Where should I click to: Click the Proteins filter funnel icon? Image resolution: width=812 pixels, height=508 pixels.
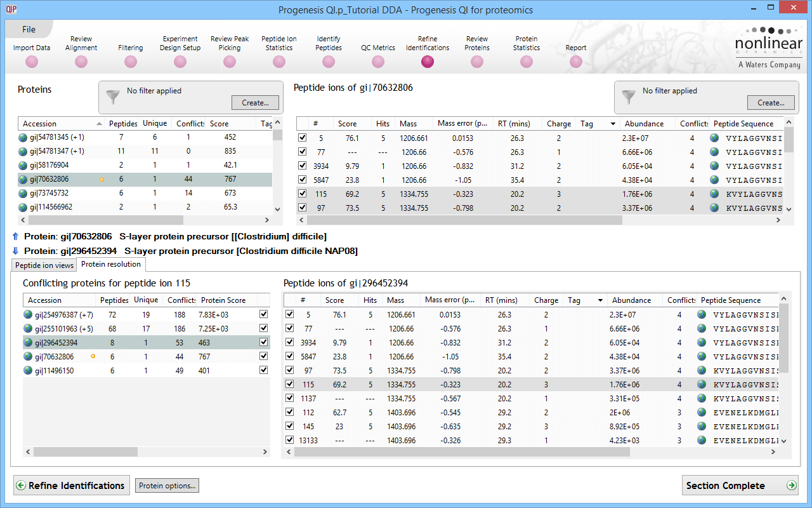coord(113,97)
